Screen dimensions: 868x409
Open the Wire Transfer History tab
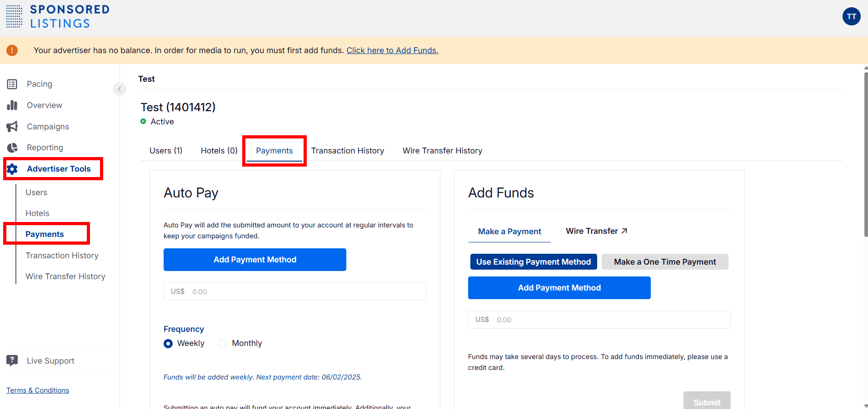[443, 151]
